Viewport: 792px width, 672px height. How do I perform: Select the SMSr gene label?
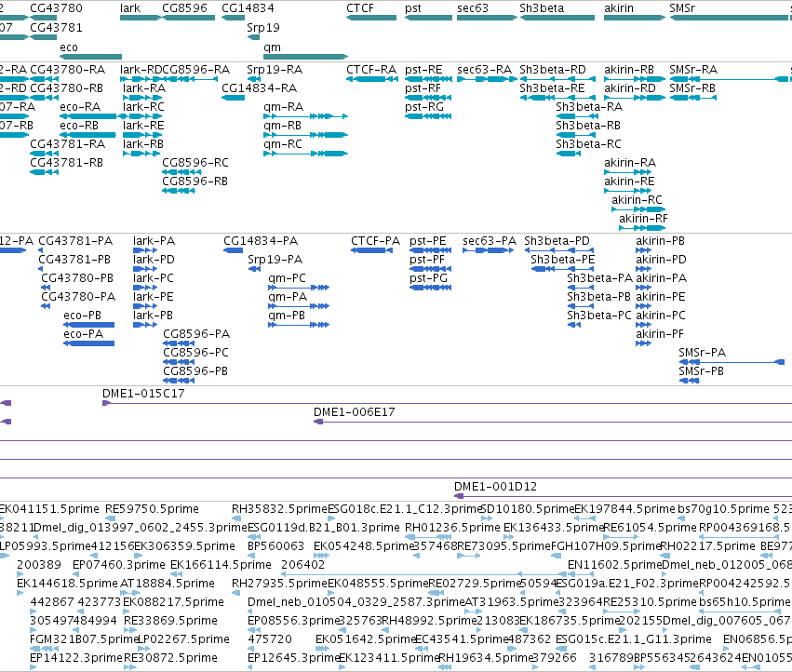pos(682,8)
